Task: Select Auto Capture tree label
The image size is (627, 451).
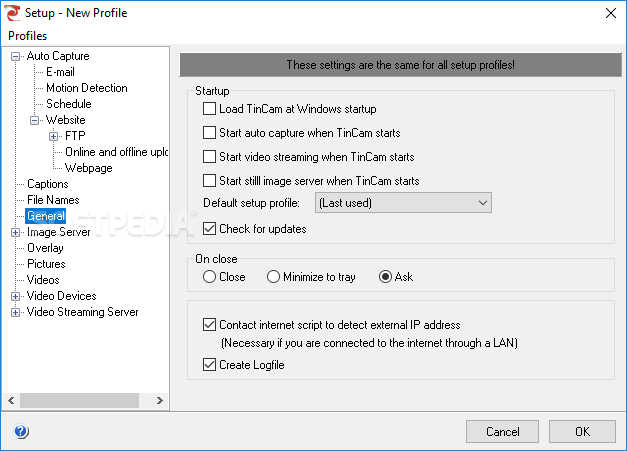Action: (58, 56)
